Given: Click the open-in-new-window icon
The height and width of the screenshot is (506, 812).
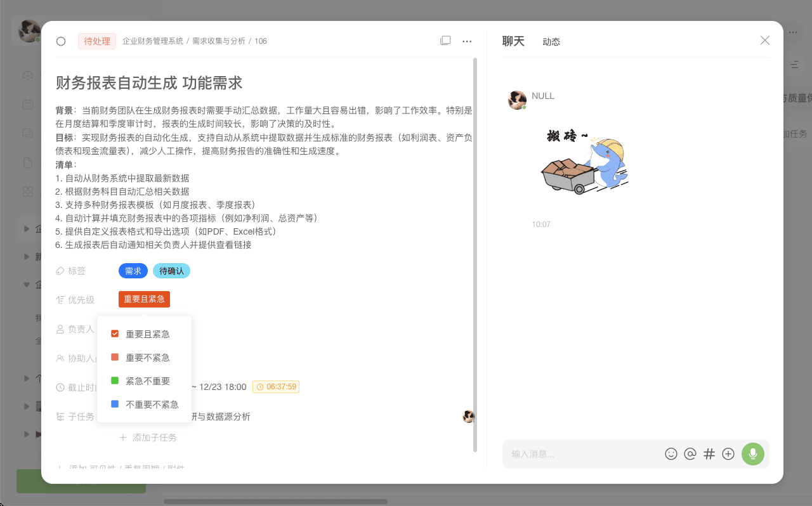Looking at the screenshot, I should click(x=445, y=41).
